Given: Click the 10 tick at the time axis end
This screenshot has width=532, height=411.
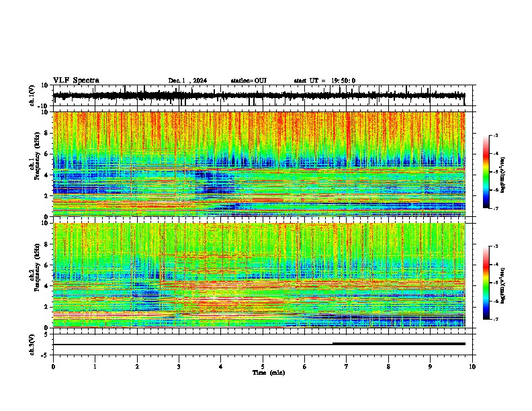Looking at the screenshot, I should coord(472,367).
